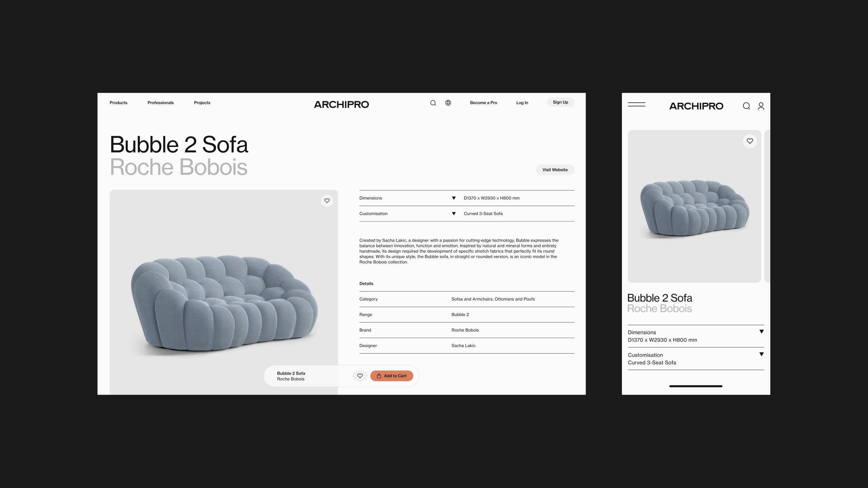Click the Add to Cart button
This screenshot has height=488, width=868.
pos(392,376)
